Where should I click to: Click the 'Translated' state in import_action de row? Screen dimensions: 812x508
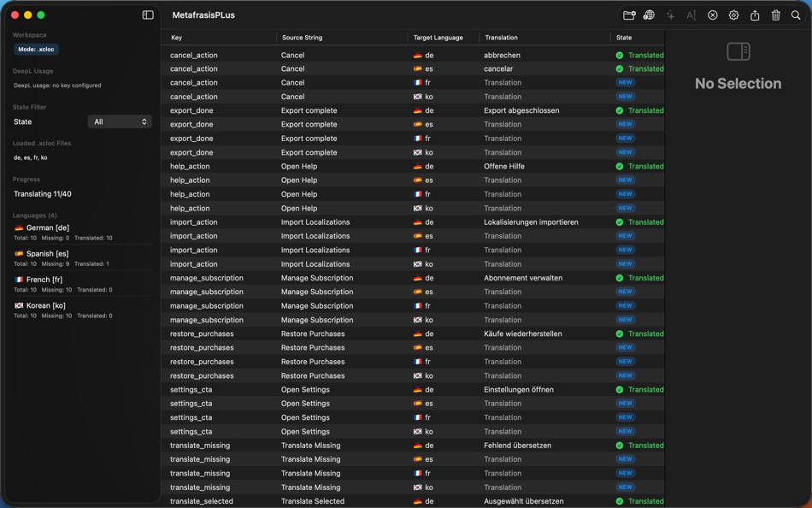point(646,222)
